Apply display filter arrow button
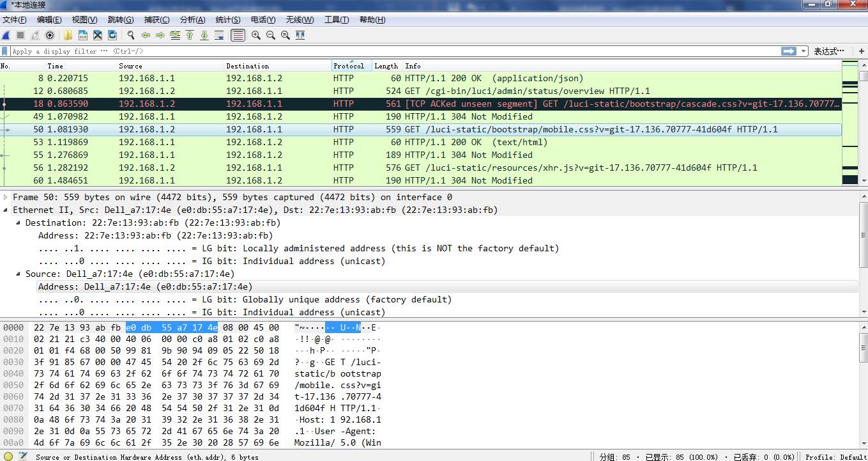Viewport: 868px width, 461px height. 789,51
